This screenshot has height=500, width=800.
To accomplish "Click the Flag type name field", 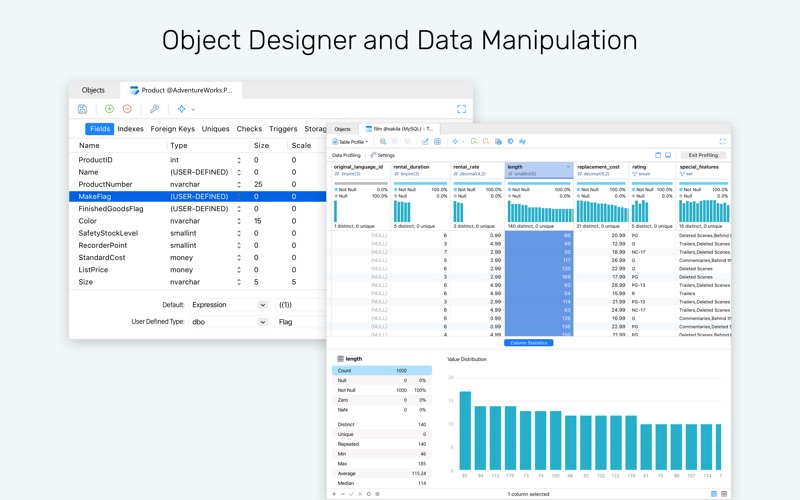I will (301, 322).
